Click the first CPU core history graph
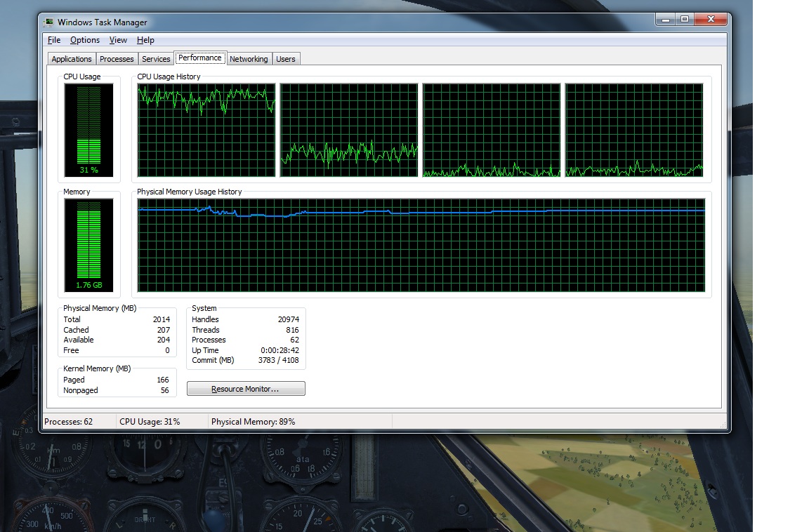809x532 pixels. tap(206, 131)
